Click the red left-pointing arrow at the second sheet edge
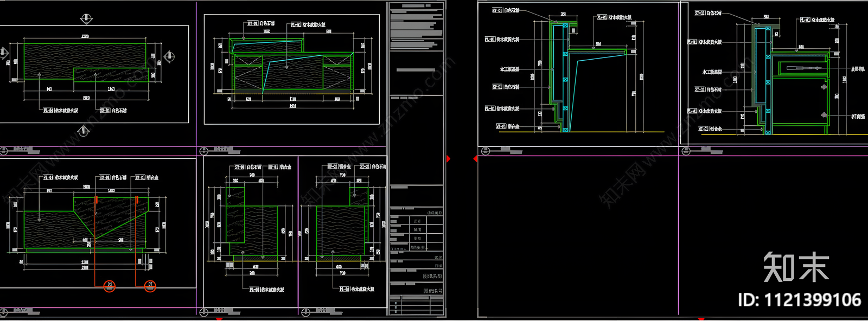 tap(475, 159)
